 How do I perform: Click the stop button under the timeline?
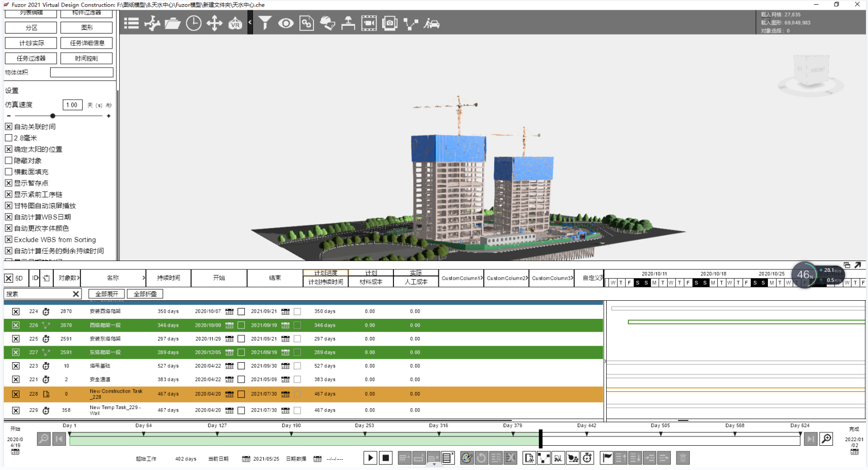386,458
